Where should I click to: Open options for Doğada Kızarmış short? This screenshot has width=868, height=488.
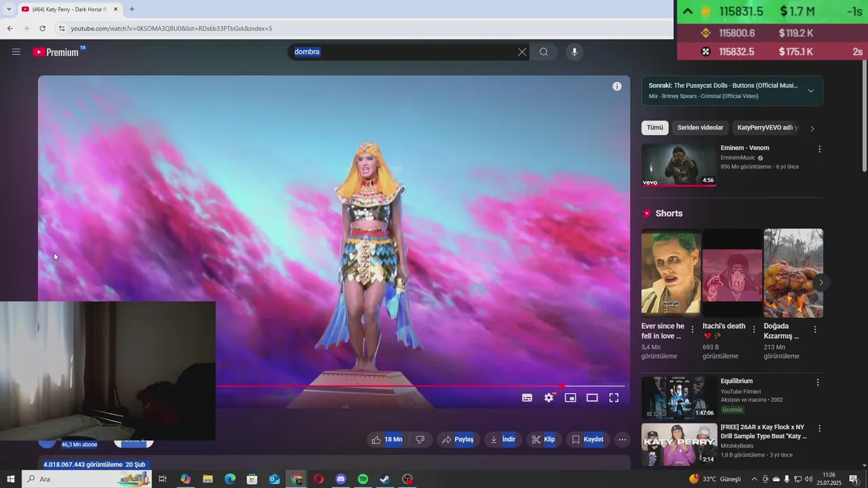(815, 329)
